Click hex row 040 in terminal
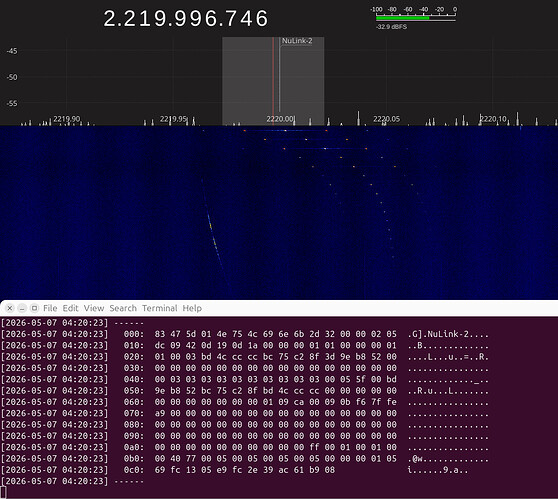The image size is (558, 499). coord(245,379)
